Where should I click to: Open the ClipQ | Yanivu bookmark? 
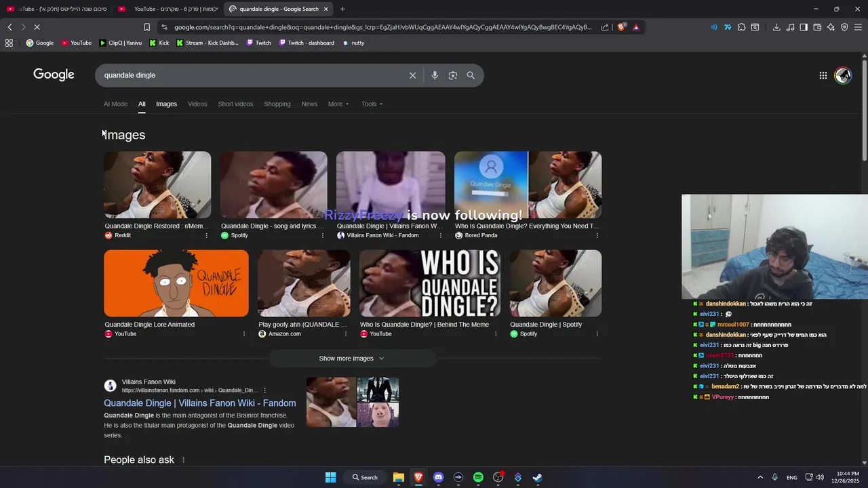tap(120, 43)
